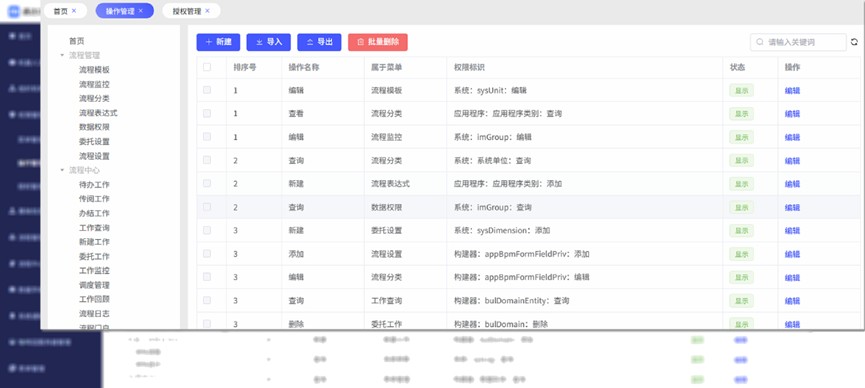Click 显示 status tag in appBpmFormFieldPriv：添加 row

pos(741,254)
